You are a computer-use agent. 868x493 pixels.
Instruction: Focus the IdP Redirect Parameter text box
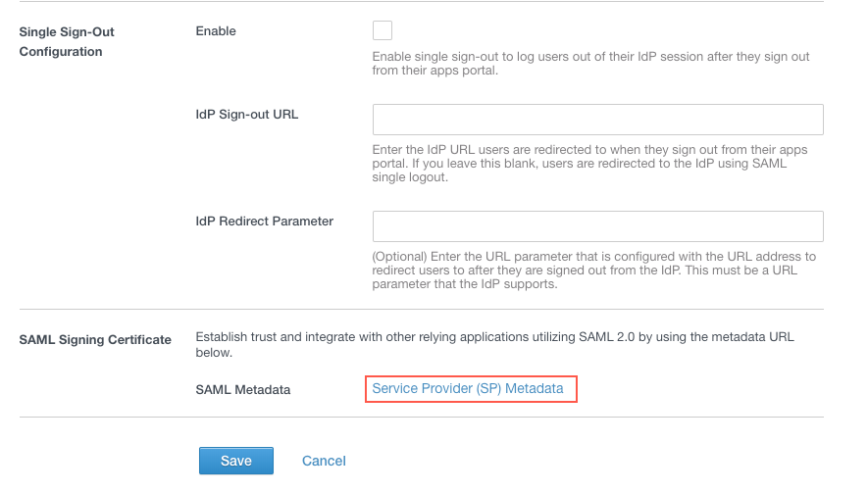click(597, 226)
